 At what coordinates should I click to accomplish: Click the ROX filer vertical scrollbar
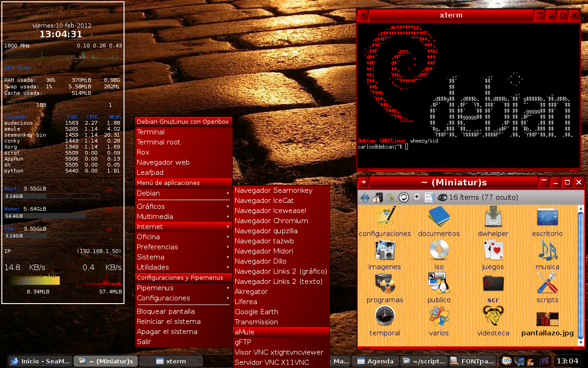[x=581, y=276]
